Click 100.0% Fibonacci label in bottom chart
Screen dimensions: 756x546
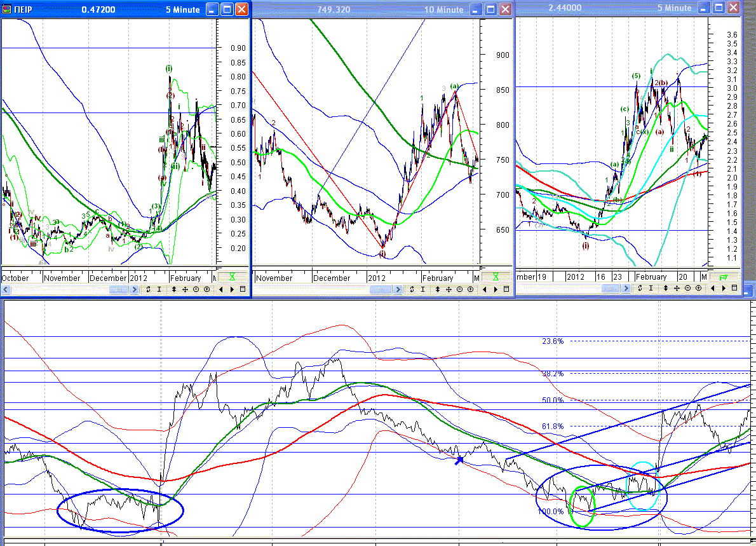[551, 511]
